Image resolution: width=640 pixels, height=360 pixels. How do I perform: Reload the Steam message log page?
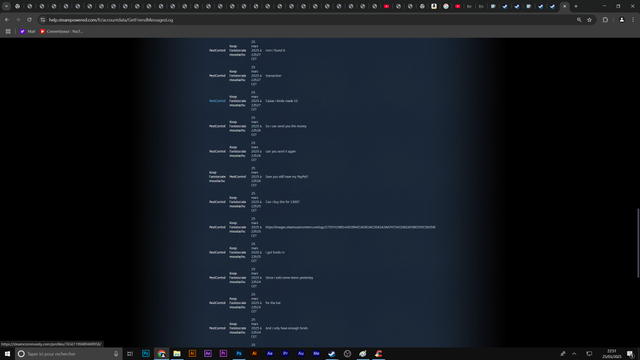[29, 20]
